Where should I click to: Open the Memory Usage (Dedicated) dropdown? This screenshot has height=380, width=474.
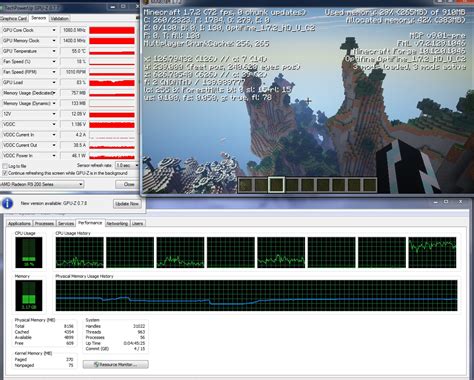(x=54, y=93)
